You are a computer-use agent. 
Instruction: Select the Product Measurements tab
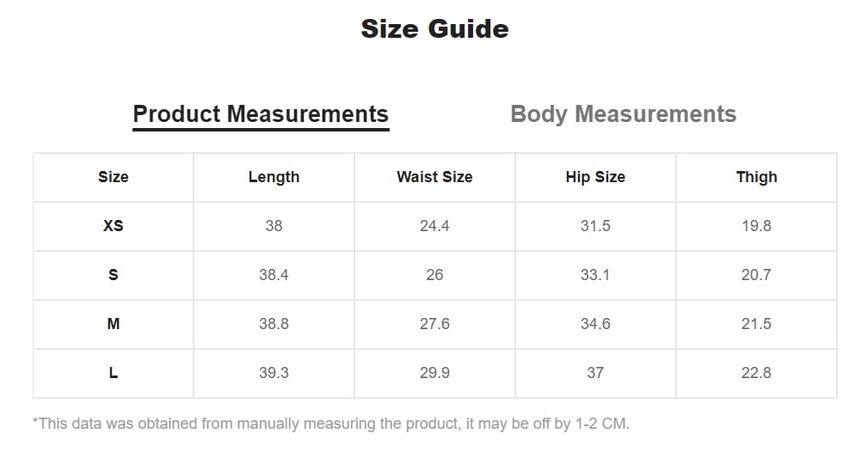point(261,114)
